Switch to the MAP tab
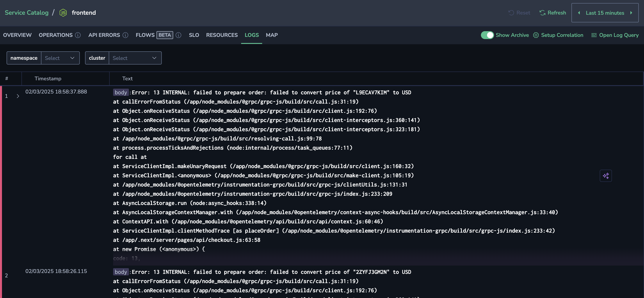Screen dimensions: 644x298 point(272,35)
